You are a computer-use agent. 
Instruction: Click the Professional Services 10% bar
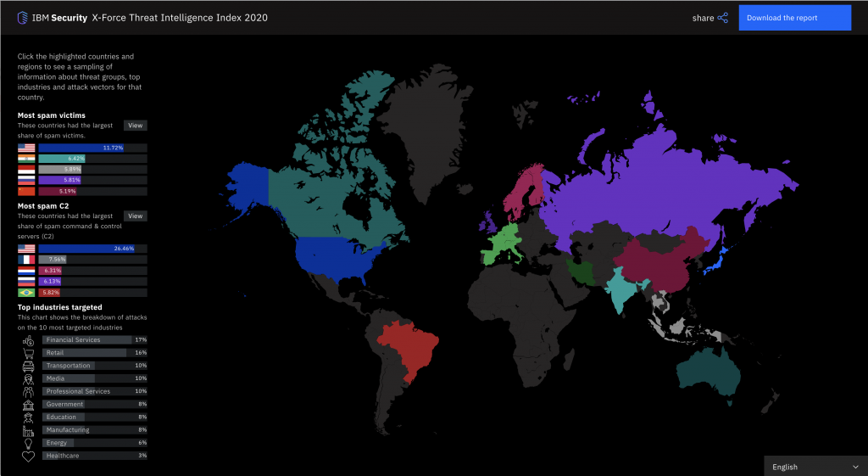(94, 391)
